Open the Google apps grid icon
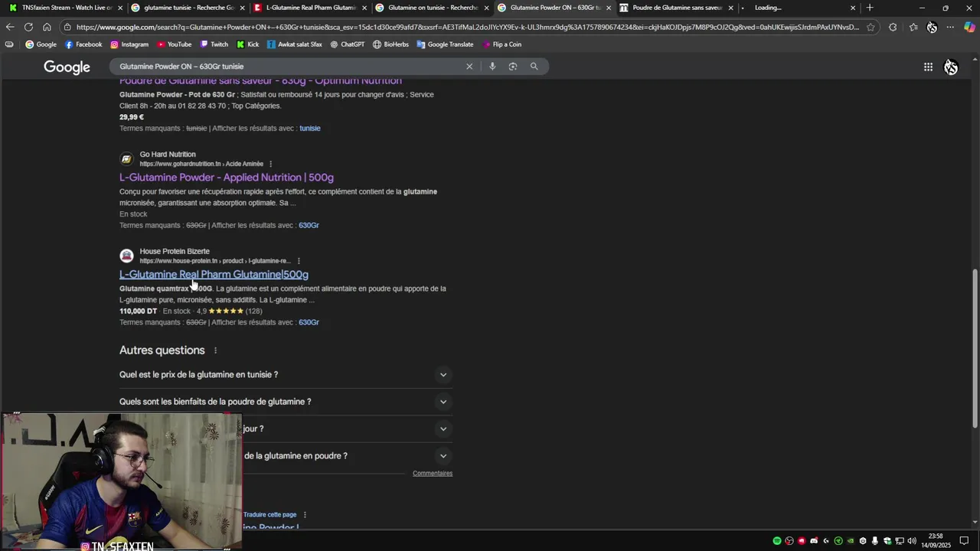Screen dimensions: 980x551 pyautogui.click(x=928, y=67)
